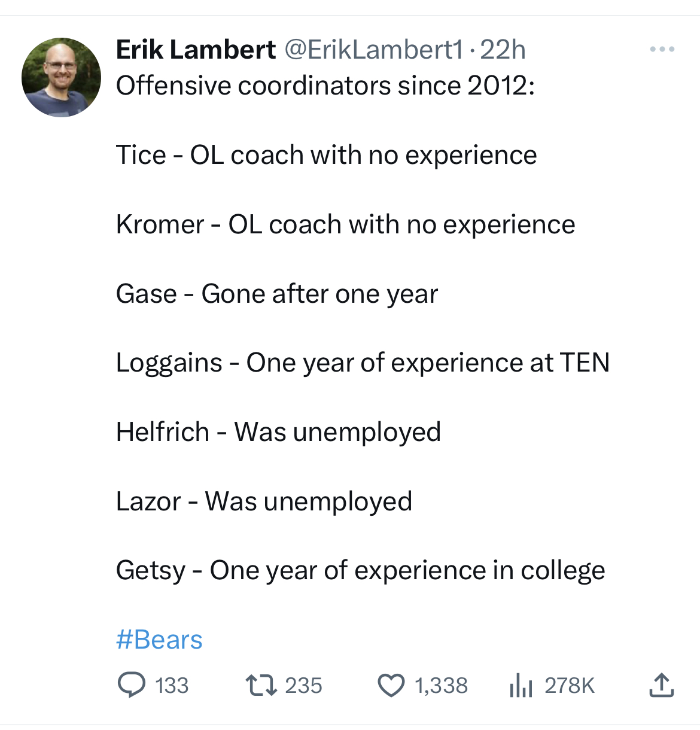Click the 278K views count
The image size is (700, 730).
[x=570, y=686]
